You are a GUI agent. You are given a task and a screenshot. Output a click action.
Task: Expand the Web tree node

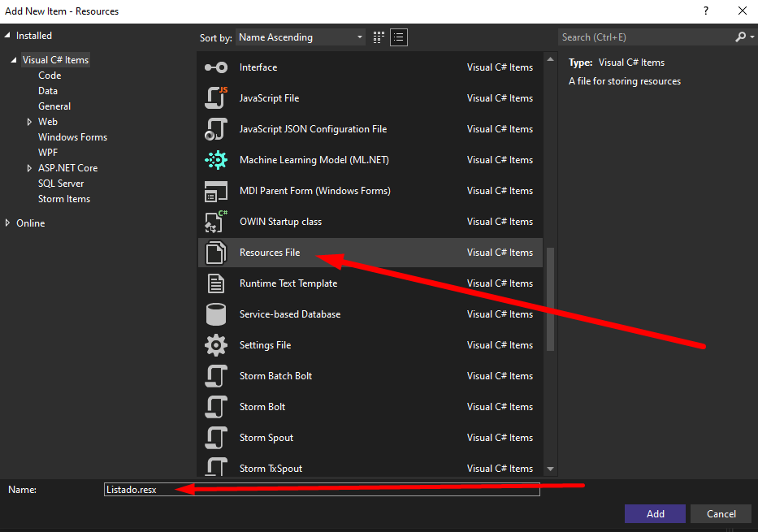coord(30,122)
